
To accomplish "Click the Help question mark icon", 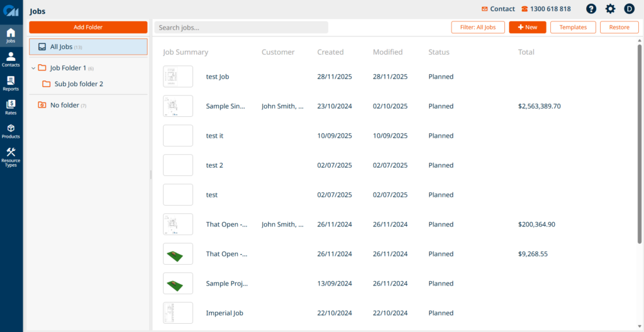I will coord(591,9).
